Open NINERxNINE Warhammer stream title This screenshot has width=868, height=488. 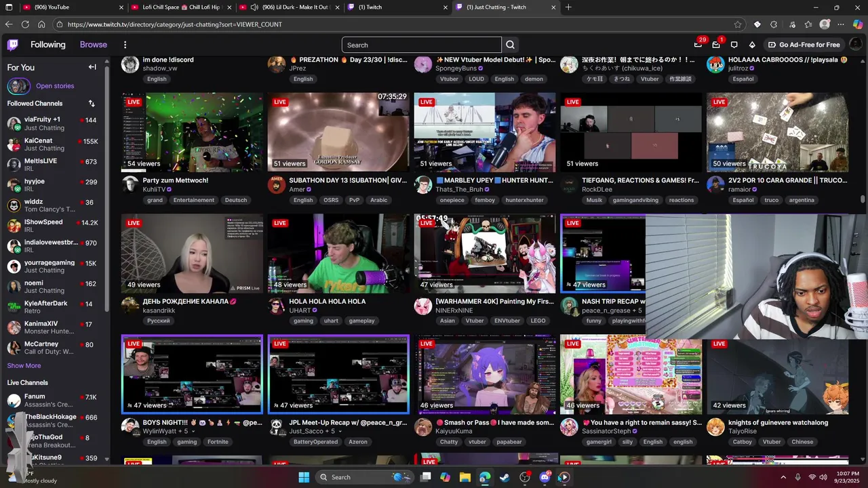click(x=494, y=302)
